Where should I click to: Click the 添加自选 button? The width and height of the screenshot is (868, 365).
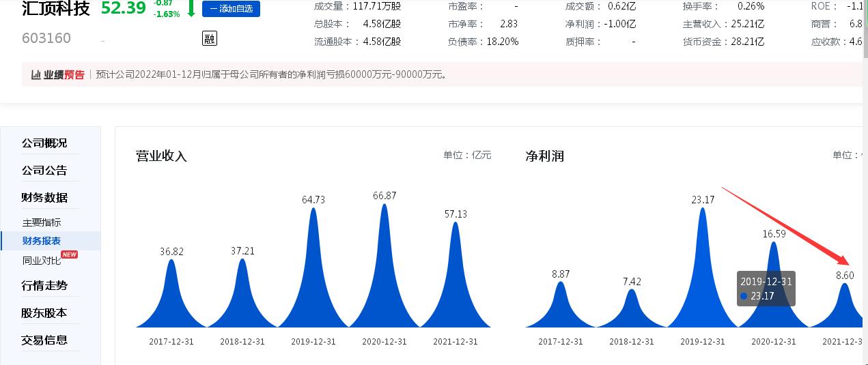(x=231, y=9)
